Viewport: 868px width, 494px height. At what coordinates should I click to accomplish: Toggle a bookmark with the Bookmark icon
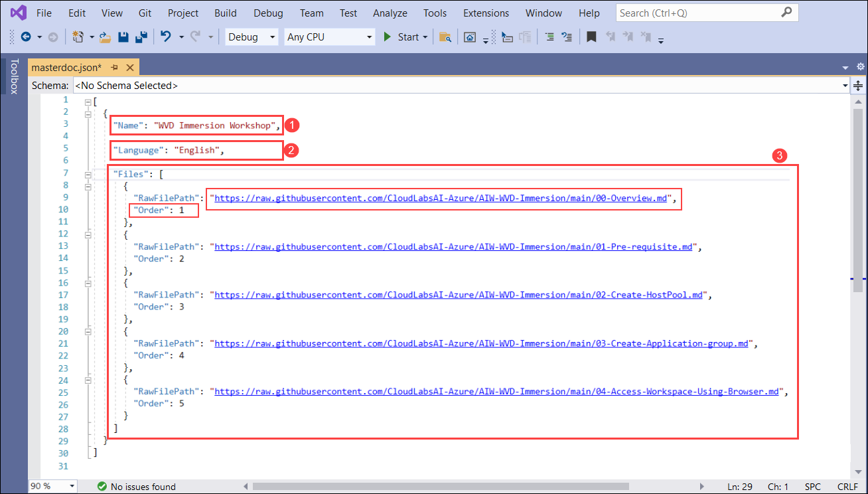pos(591,37)
